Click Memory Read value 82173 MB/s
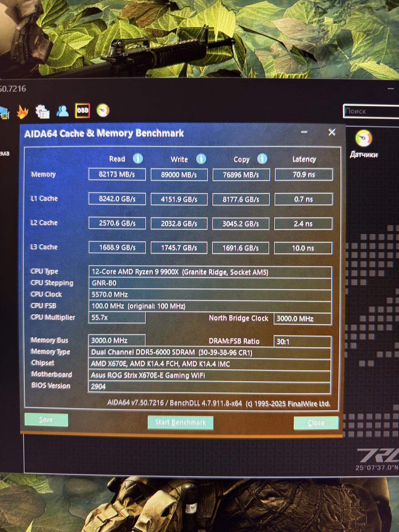Screen dimensions: 399x532 point(117,174)
